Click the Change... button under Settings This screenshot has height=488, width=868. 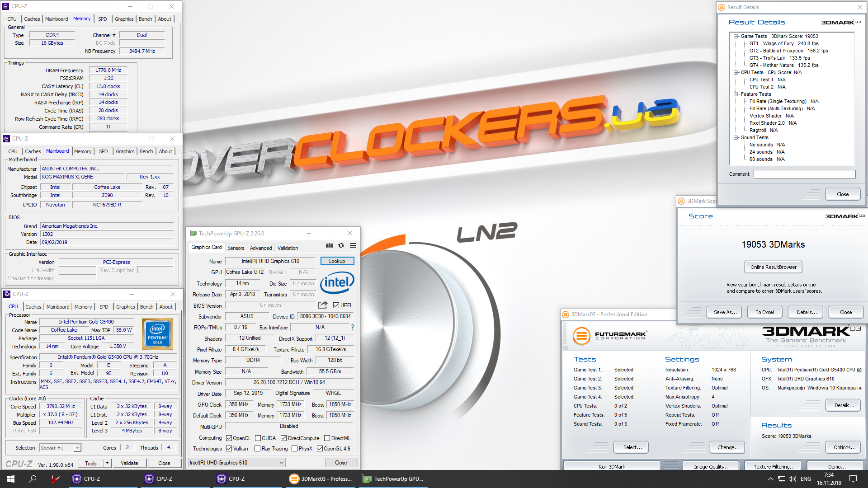point(728,447)
